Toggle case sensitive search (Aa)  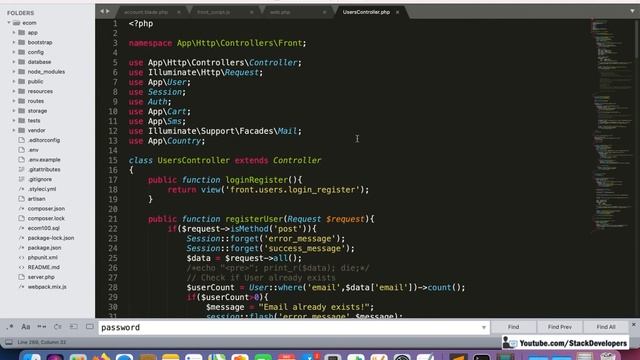pyautogui.click(x=26, y=327)
